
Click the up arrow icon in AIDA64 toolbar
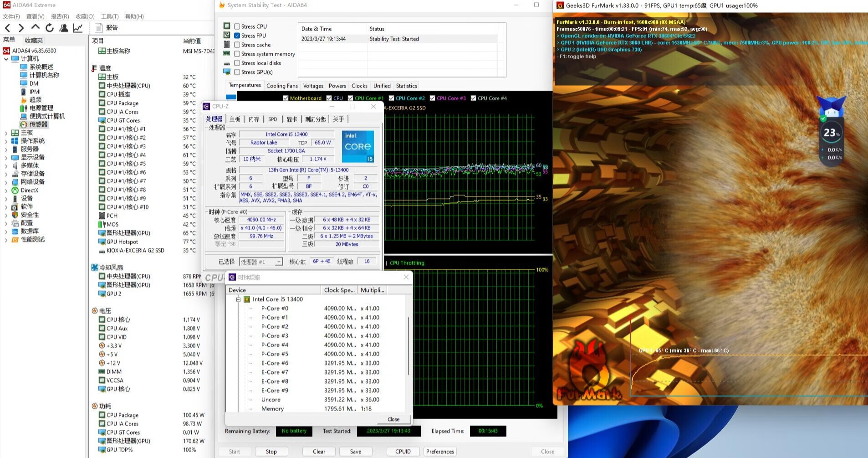36,27
